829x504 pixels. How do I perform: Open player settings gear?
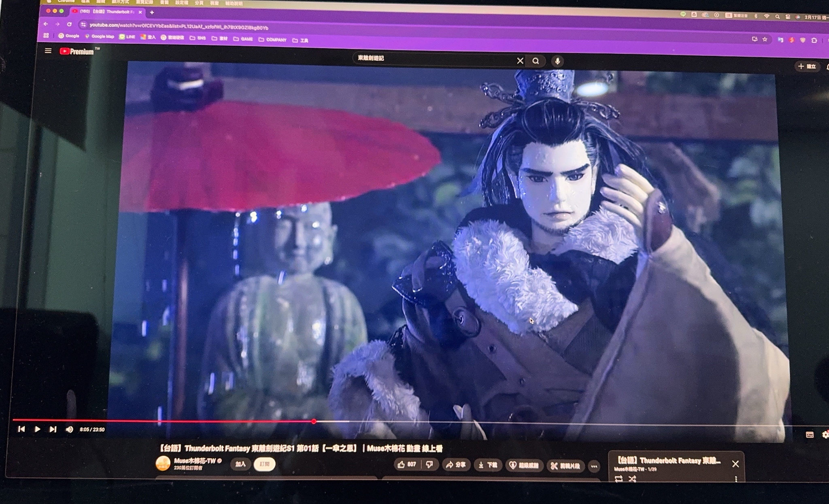point(825,435)
